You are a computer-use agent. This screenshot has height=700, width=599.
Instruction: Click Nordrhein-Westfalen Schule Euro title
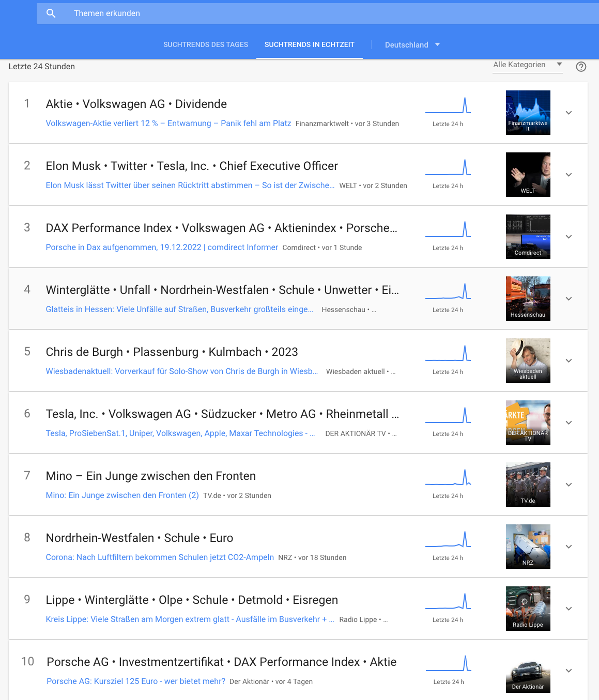point(140,538)
